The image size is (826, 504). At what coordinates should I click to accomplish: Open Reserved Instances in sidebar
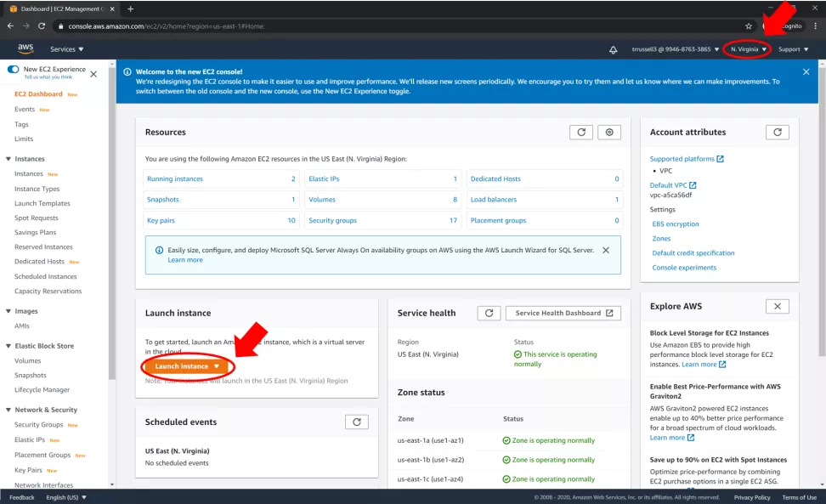(x=43, y=246)
